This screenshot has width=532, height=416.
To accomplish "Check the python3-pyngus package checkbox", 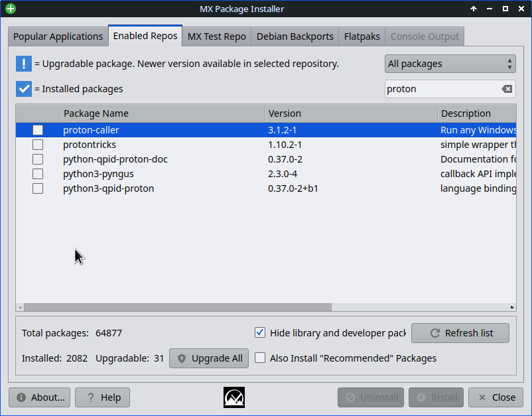I will coord(38,174).
